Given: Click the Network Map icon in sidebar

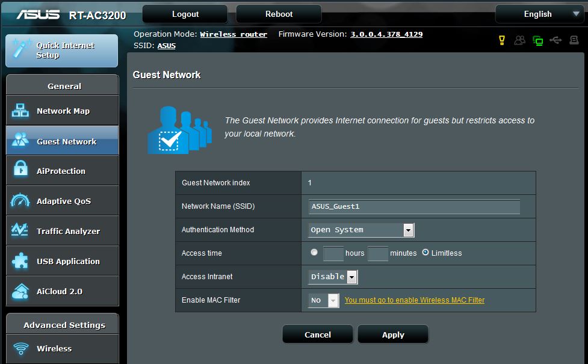Looking at the screenshot, I should click(20, 111).
